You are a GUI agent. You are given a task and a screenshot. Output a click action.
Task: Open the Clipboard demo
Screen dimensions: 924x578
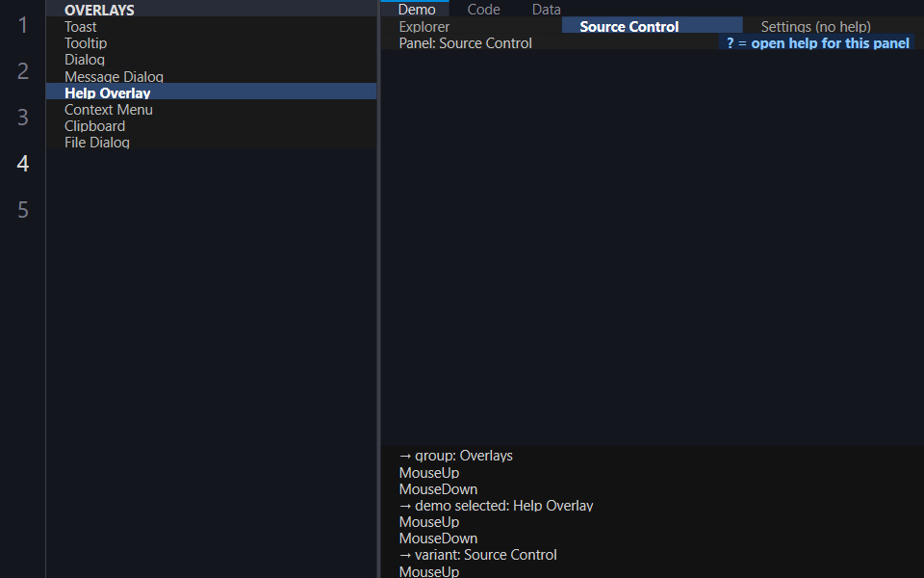211,125
